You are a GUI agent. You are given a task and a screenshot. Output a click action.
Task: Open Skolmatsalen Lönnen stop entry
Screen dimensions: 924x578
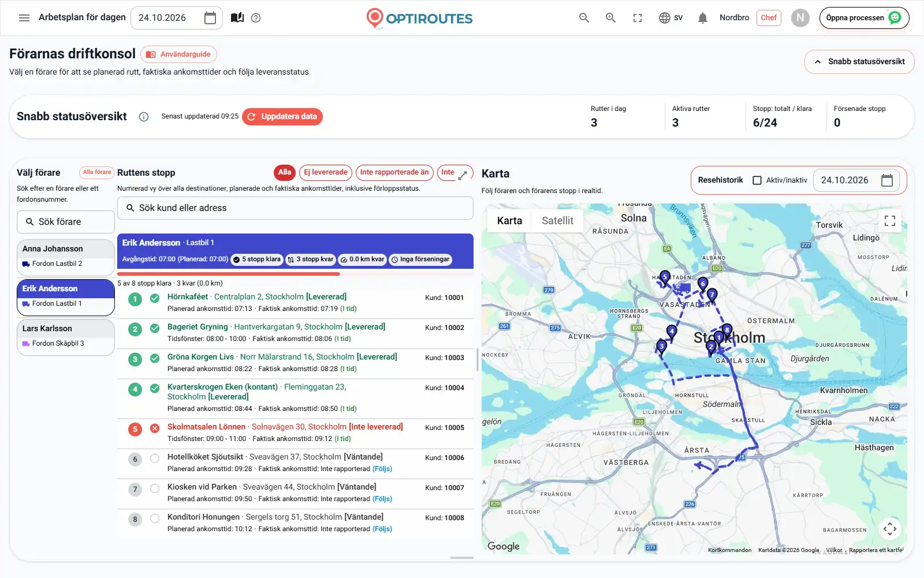tap(295, 433)
